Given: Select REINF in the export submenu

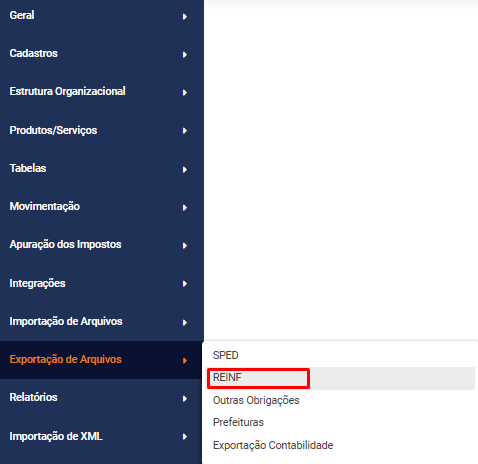Looking at the screenshot, I should [x=341, y=378].
